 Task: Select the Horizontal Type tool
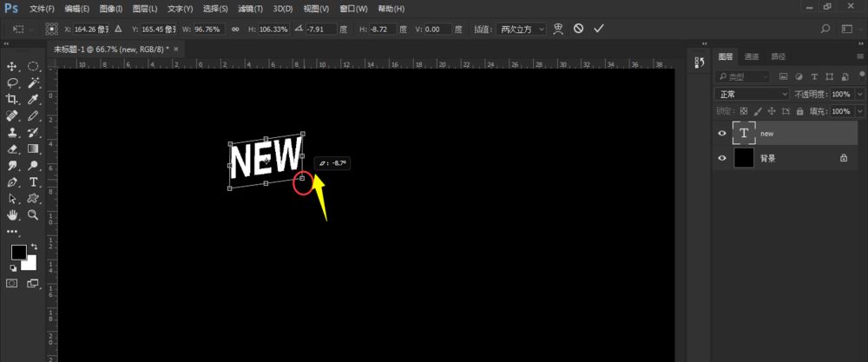coord(33,182)
